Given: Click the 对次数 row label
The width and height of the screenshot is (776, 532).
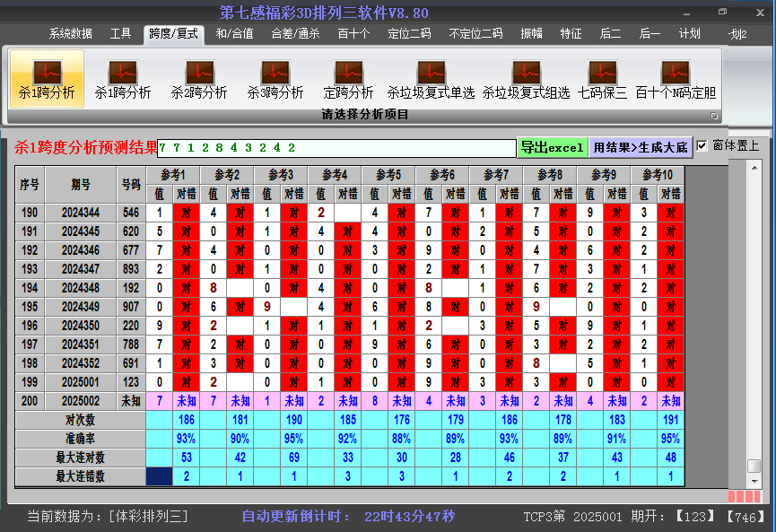Looking at the screenshot, I should tap(80, 420).
